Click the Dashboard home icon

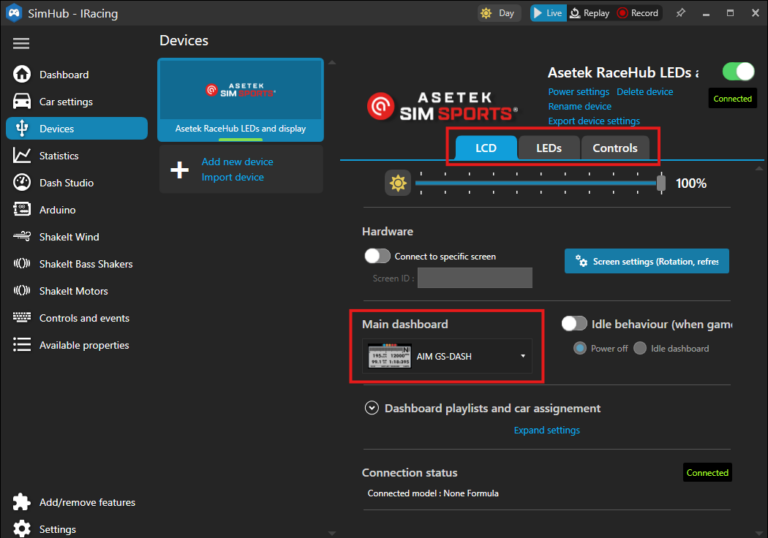tap(22, 74)
